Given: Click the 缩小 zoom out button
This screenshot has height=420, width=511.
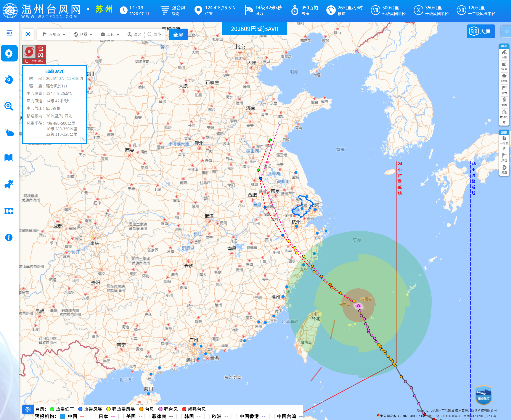Looking at the screenshot, I should click(x=154, y=34).
